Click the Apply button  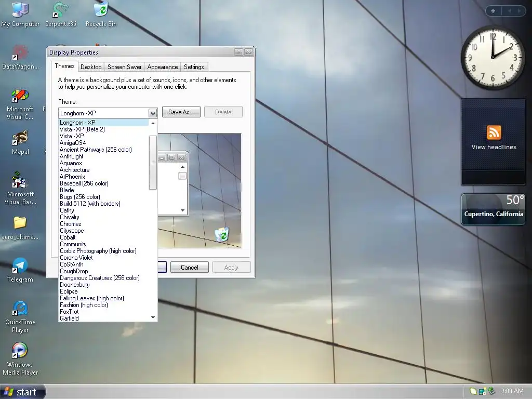tap(231, 268)
